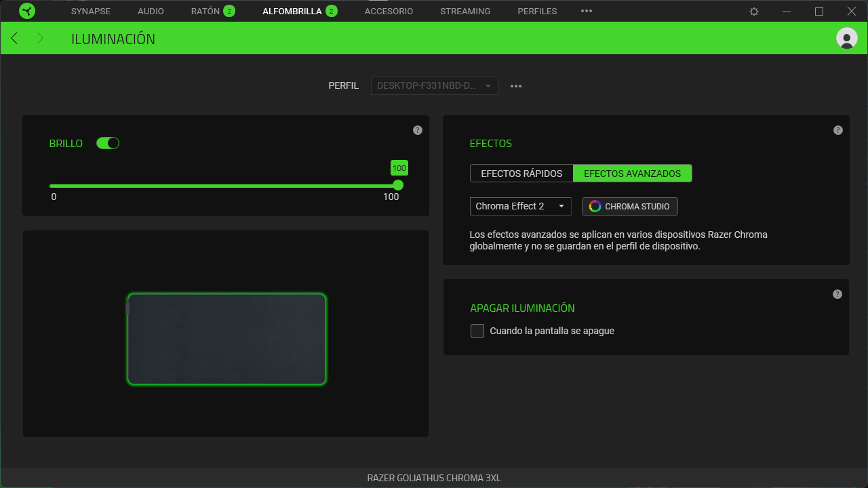Viewport: 868px width, 488px height.
Task: Open profile options three-dot menu
Action: [x=516, y=86]
